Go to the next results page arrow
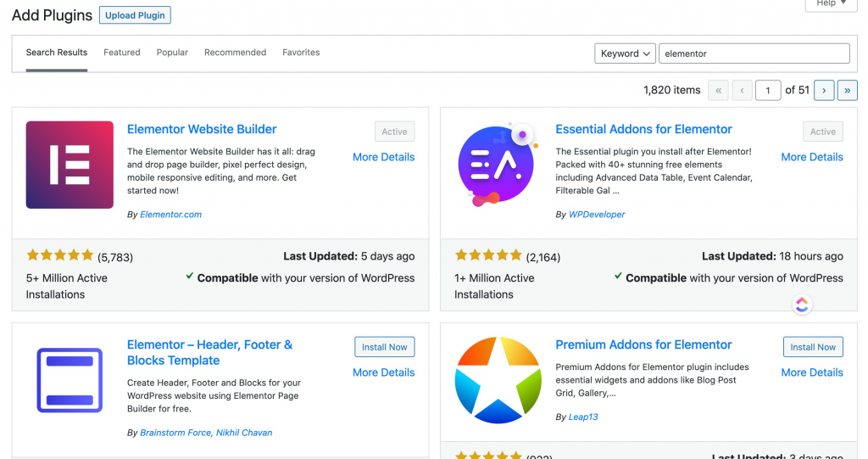868x459 pixels. tap(824, 91)
